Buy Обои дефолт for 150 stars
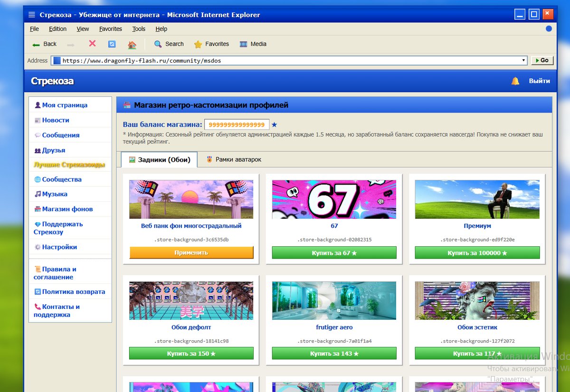The width and height of the screenshot is (570, 392). tap(191, 354)
